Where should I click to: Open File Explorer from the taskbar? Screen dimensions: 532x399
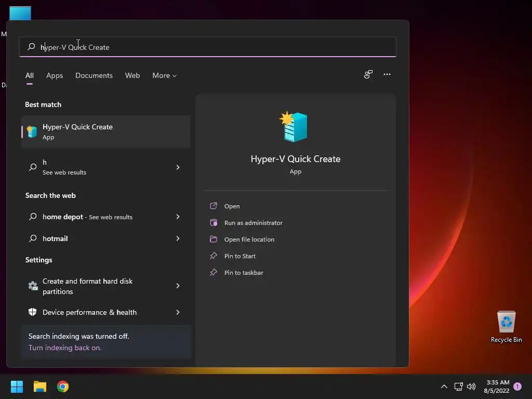[x=39, y=387]
